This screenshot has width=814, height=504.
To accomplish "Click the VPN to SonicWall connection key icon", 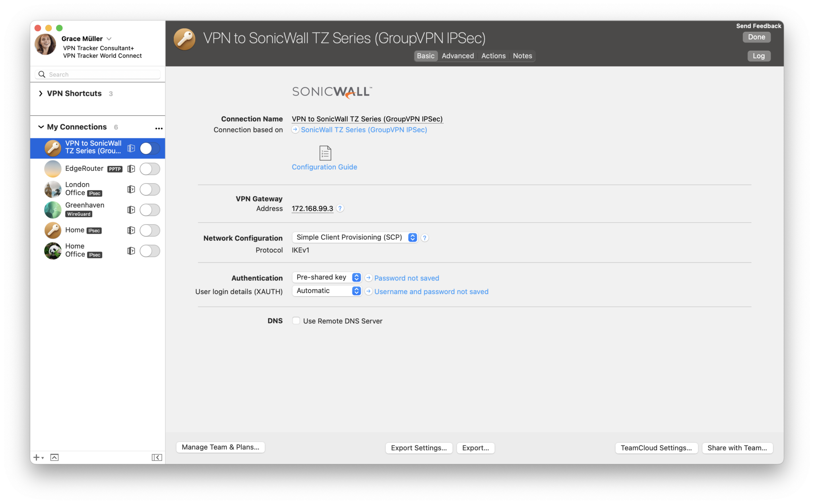I will pos(52,147).
